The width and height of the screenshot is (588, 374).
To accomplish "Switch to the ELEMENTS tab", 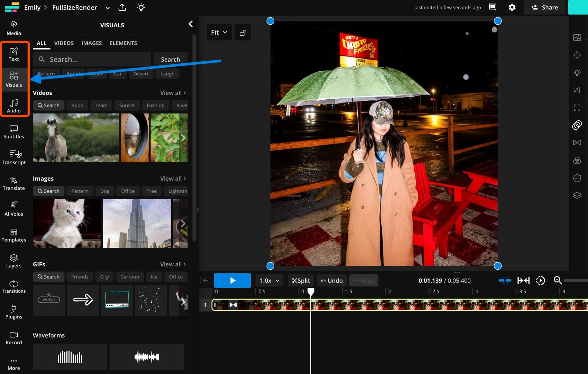I will pyautogui.click(x=123, y=43).
